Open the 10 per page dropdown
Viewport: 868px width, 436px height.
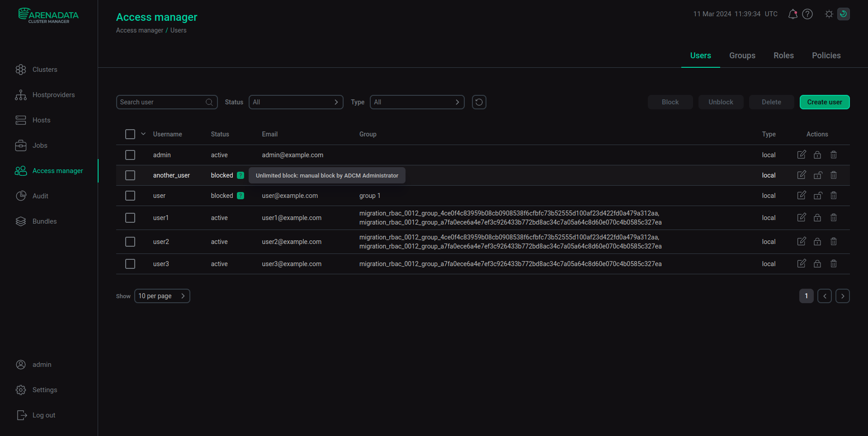point(162,296)
